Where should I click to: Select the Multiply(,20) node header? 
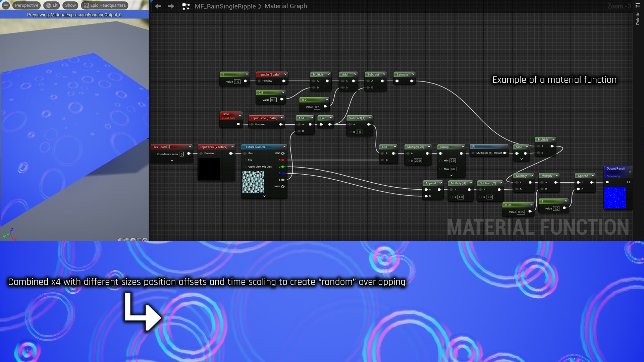418,147
